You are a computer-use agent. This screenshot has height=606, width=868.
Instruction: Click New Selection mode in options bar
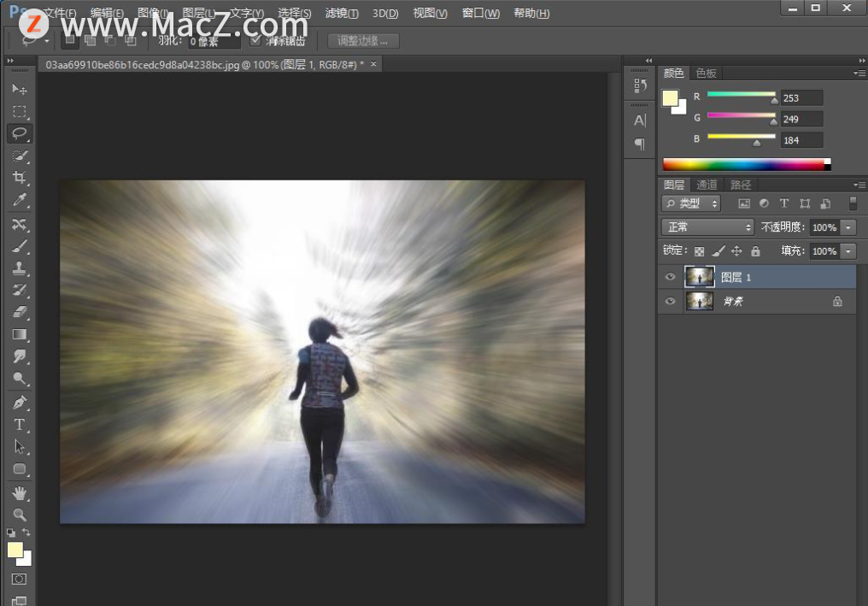pyautogui.click(x=70, y=40)
